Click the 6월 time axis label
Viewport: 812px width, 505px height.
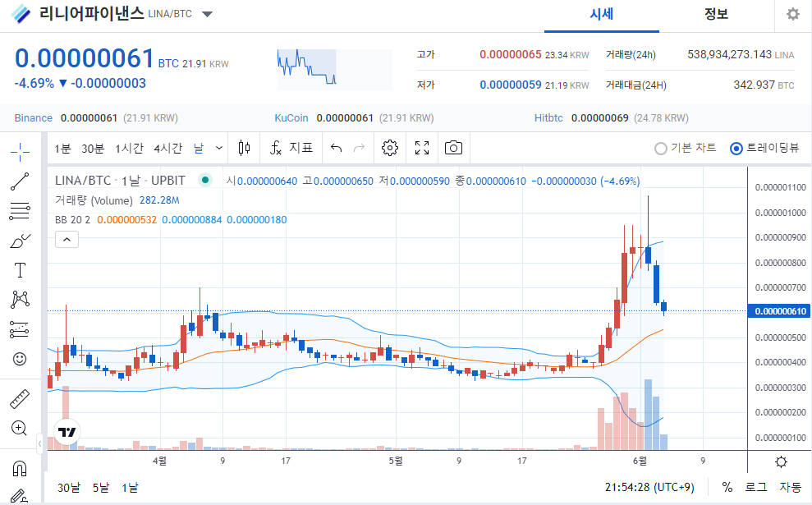click(640, 461)
